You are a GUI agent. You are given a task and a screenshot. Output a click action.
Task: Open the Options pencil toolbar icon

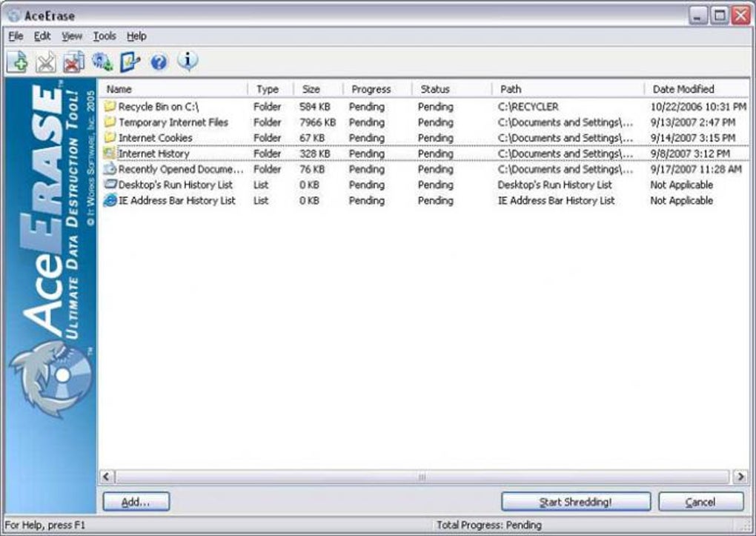tap(130, 62)
